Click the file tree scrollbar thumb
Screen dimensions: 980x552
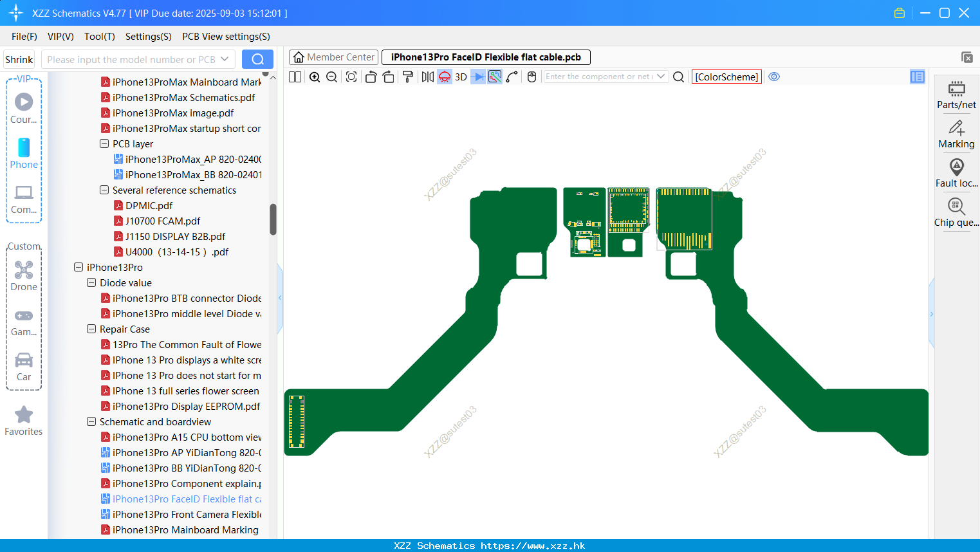pyautogui.click(x=273, y=219)
